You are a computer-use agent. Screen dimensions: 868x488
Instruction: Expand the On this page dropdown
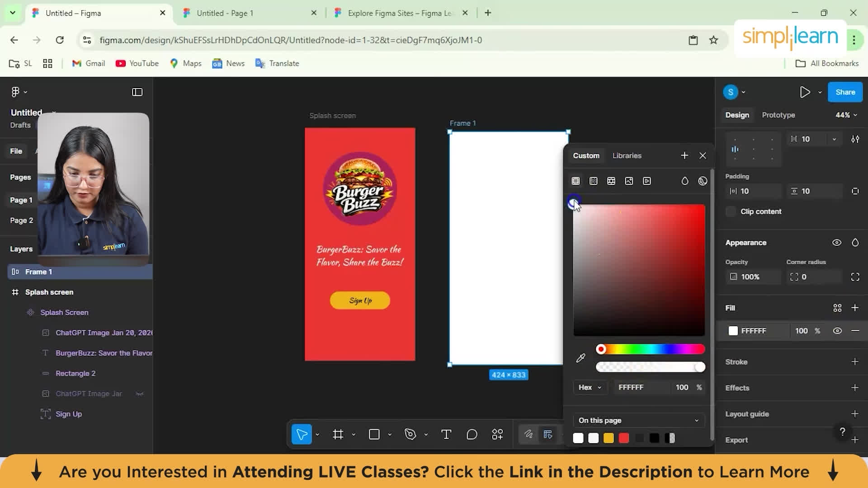(638, 420)
